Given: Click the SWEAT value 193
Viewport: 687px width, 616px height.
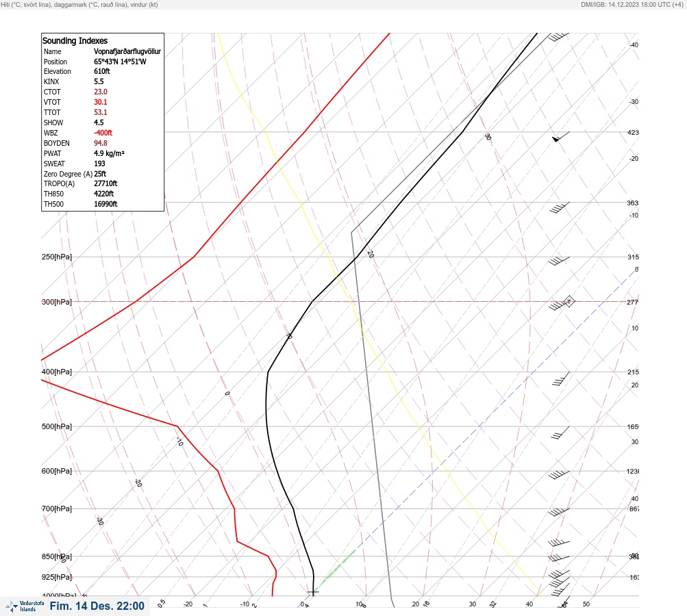Looking at the screenshot, I should 100,164.
